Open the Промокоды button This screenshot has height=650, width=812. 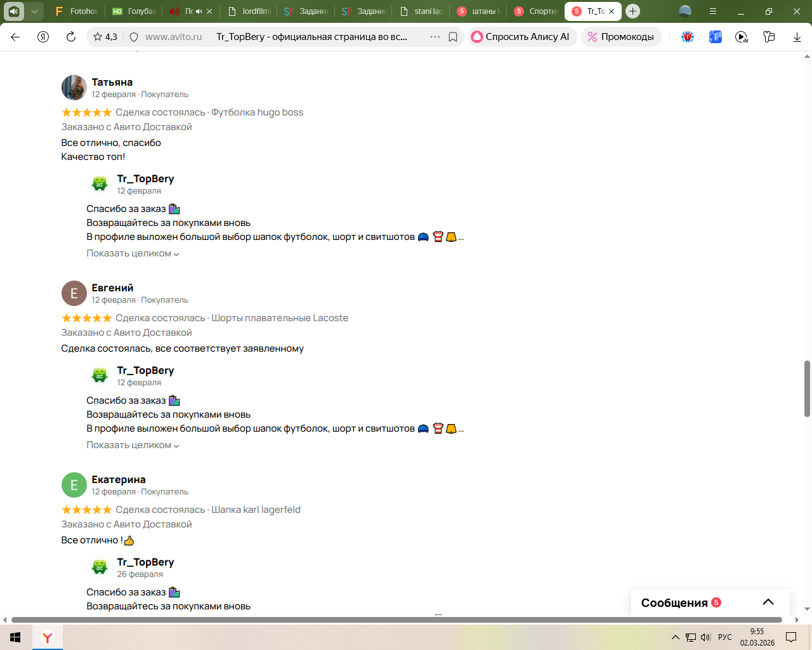coord(621,37)
